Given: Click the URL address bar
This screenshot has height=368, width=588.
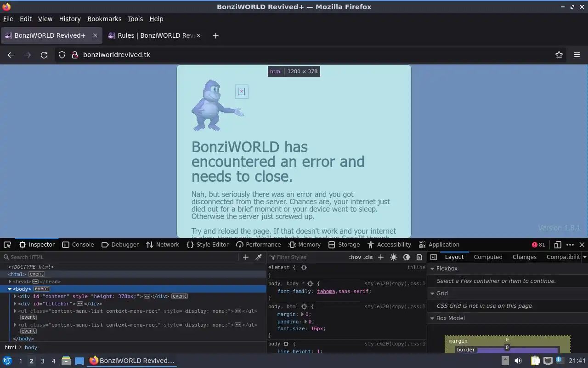Looking at the screenshot, I should click(310, 55).
